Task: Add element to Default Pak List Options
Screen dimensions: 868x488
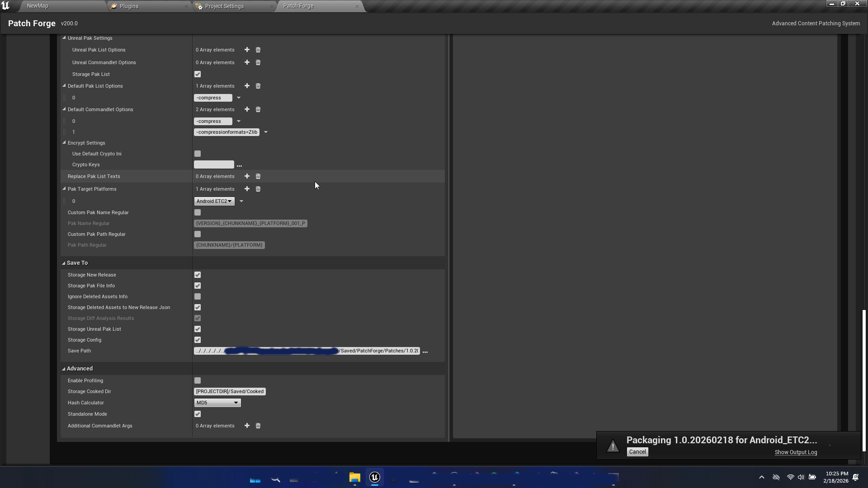Action: tap(247, 86)
